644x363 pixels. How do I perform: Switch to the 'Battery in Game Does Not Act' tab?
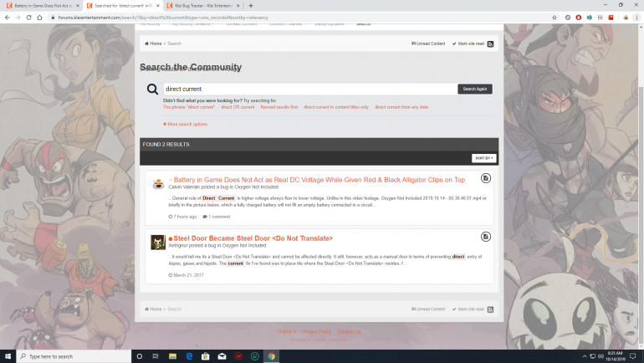tap(43, 6)
